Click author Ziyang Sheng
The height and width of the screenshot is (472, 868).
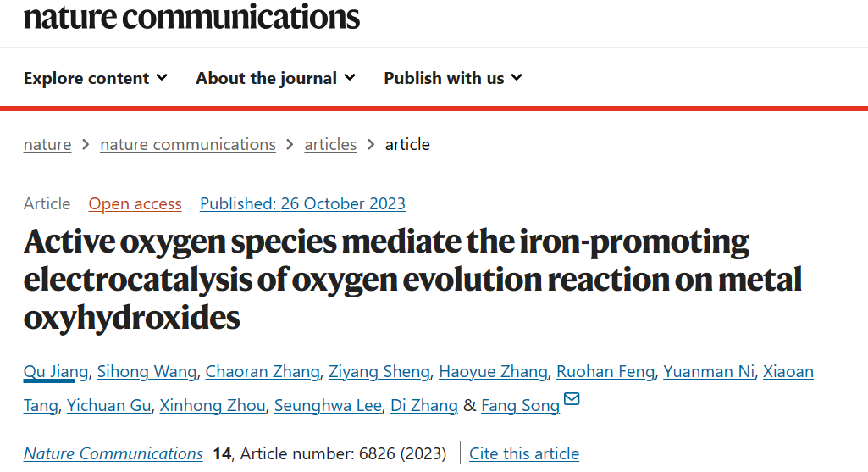(x=379, y=372)
